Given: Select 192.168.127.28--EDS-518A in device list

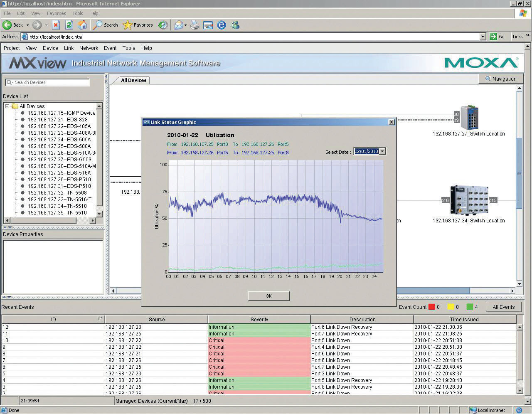Looking at the screenshot, I should click(62, 166).
